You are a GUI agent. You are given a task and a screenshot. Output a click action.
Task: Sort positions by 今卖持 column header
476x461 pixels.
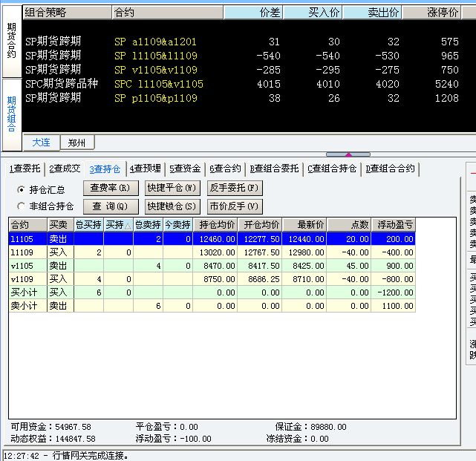click(178, 225)
